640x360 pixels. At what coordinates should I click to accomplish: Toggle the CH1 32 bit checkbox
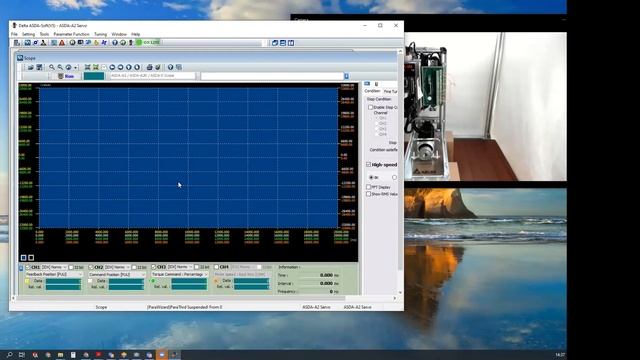(x=71, y=267)
